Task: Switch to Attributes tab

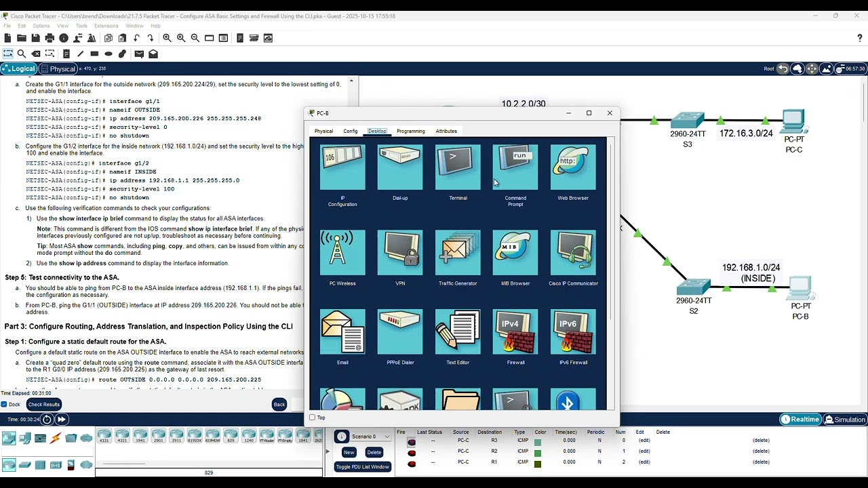Action: 446,131
